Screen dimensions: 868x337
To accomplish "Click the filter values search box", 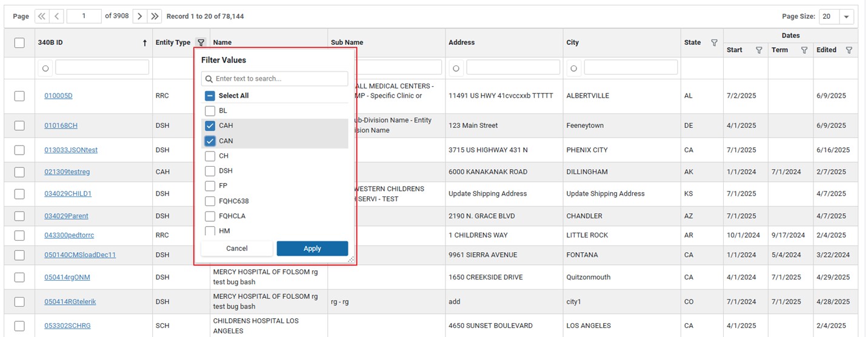I will (x=279, y=79).
